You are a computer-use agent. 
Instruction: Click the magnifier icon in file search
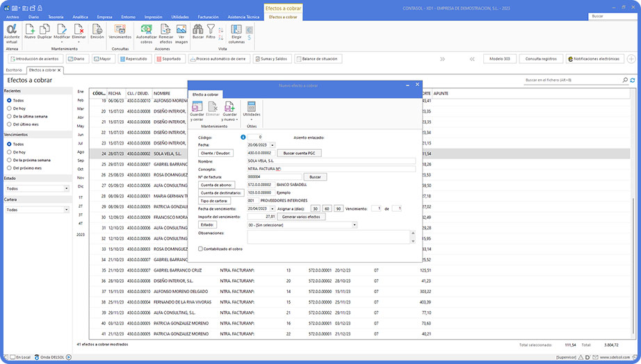pyautogui.click(x=625, y=80)
